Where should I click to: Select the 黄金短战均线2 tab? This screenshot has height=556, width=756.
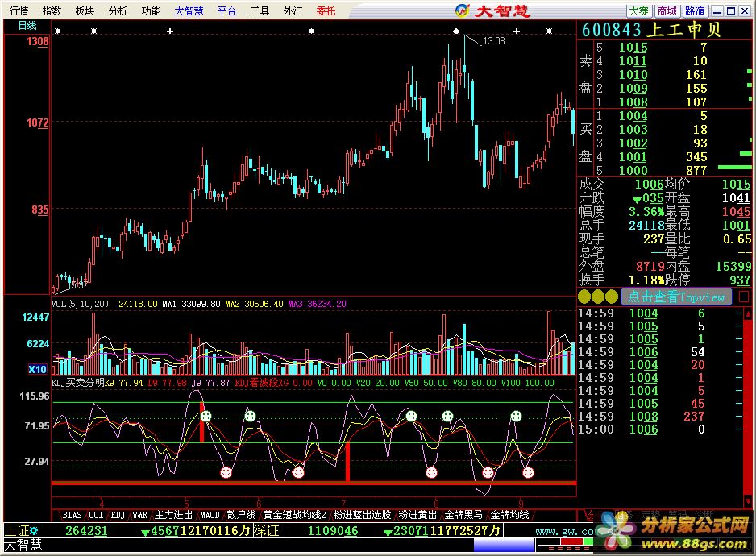(x=295, y=515)
